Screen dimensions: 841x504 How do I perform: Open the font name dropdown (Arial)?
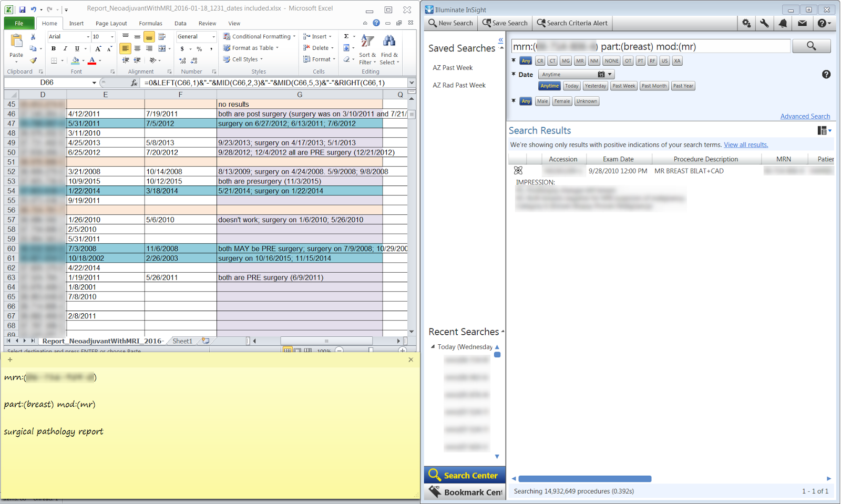[x=88, y=37]
